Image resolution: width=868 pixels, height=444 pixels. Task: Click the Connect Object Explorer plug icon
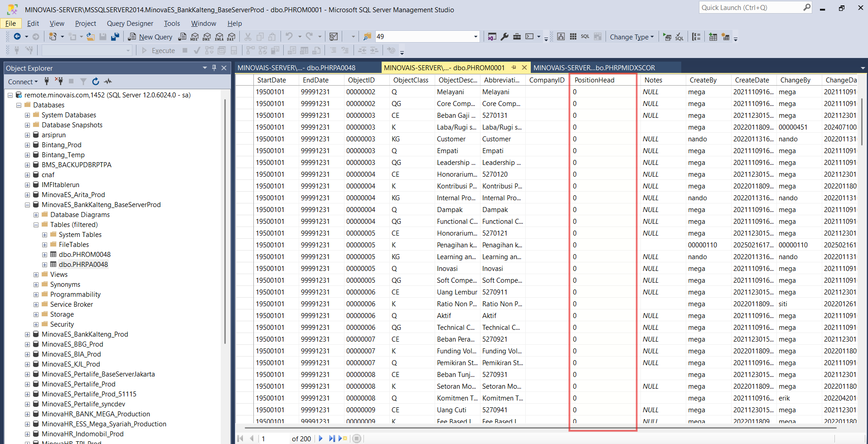pyautogui.click(x=47, y=82)
